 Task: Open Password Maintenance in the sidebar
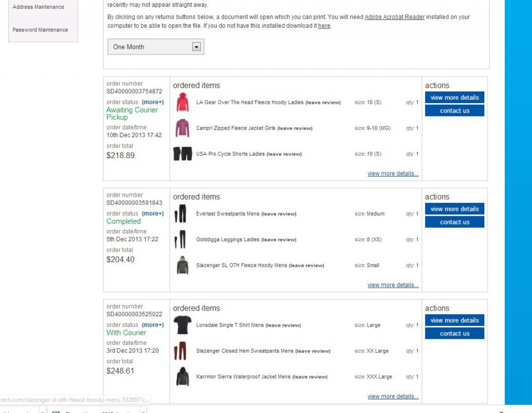click(x=40, y=30)
